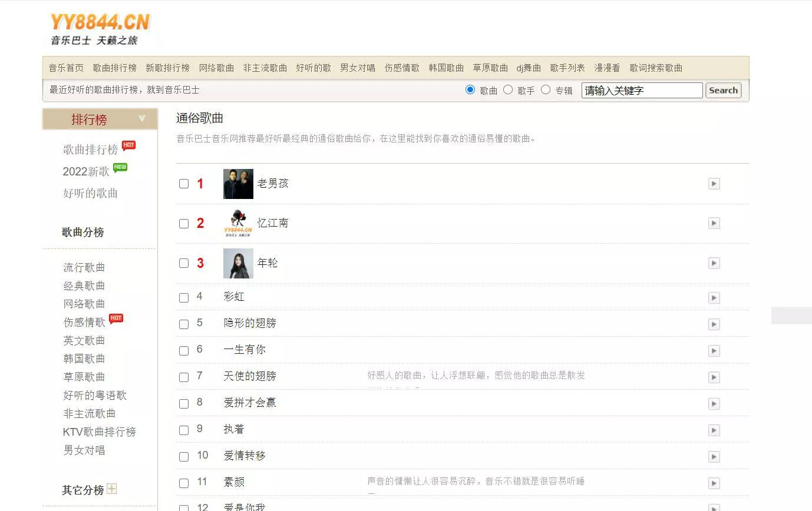Select the 歌手 radio button
The width and height of the screenshot is (812, 511).
point(507,89)
